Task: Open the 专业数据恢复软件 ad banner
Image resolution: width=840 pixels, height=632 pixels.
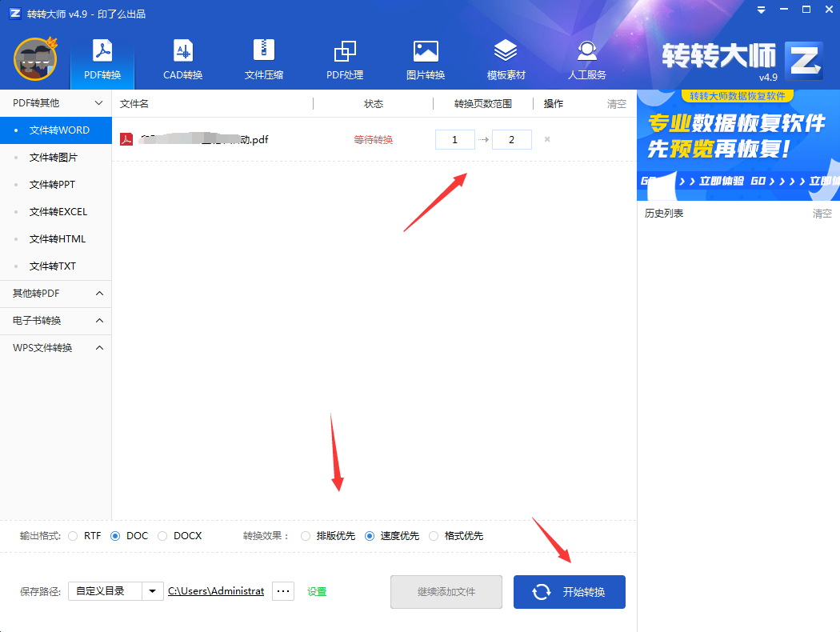Action: [x=738, y=145]
